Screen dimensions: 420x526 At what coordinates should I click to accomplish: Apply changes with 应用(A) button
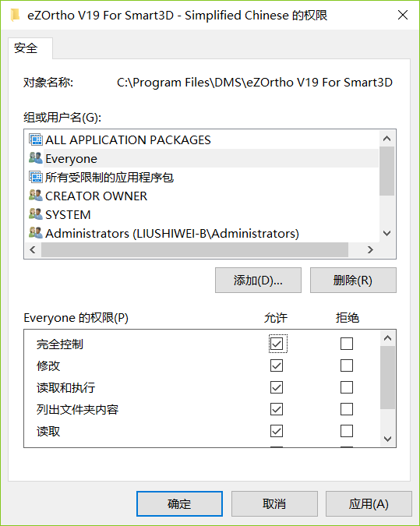tap(369, 504)
